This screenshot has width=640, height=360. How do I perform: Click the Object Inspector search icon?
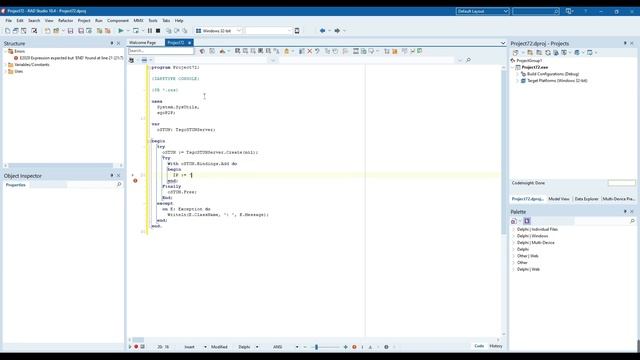pyautogui.click(x=119, y=184)
